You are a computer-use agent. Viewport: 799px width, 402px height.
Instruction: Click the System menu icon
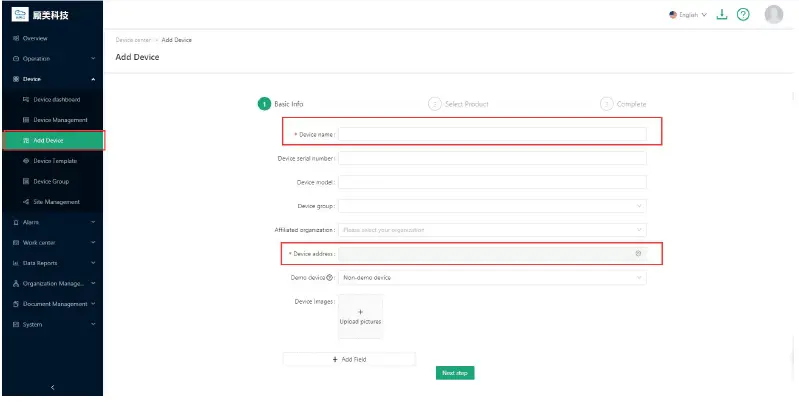(x=16, y=325)
